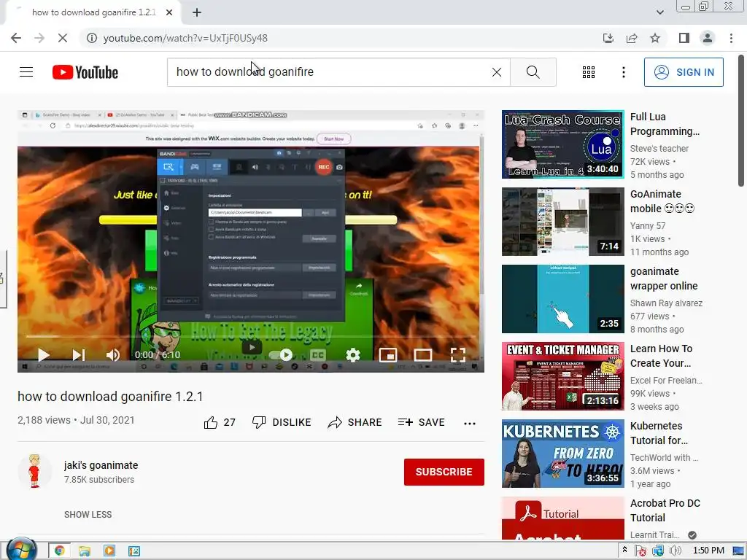Viewport: 747px width, 560px height.
Task: Skip to the next video
Action: pos(79,355)
